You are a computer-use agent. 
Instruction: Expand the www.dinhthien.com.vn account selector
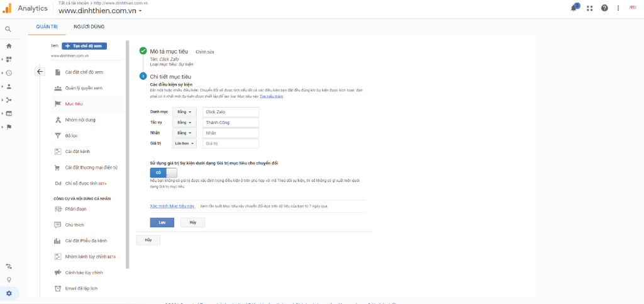tap(101, 11)
